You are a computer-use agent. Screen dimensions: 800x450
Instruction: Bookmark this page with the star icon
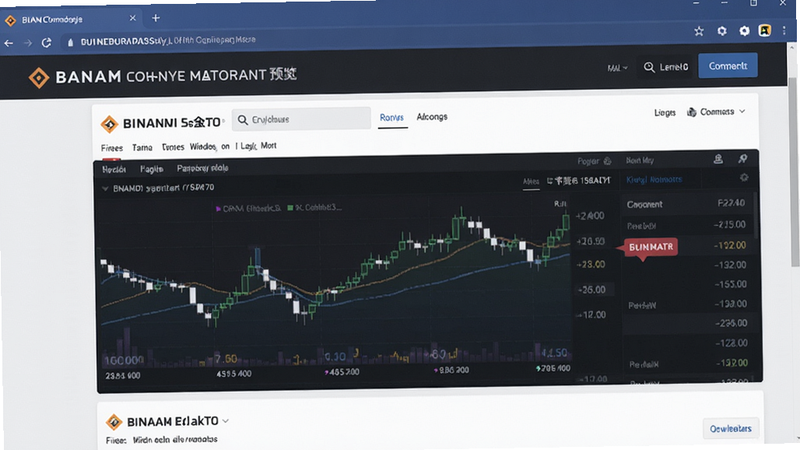pyautogui.click(x=699, y=31)
